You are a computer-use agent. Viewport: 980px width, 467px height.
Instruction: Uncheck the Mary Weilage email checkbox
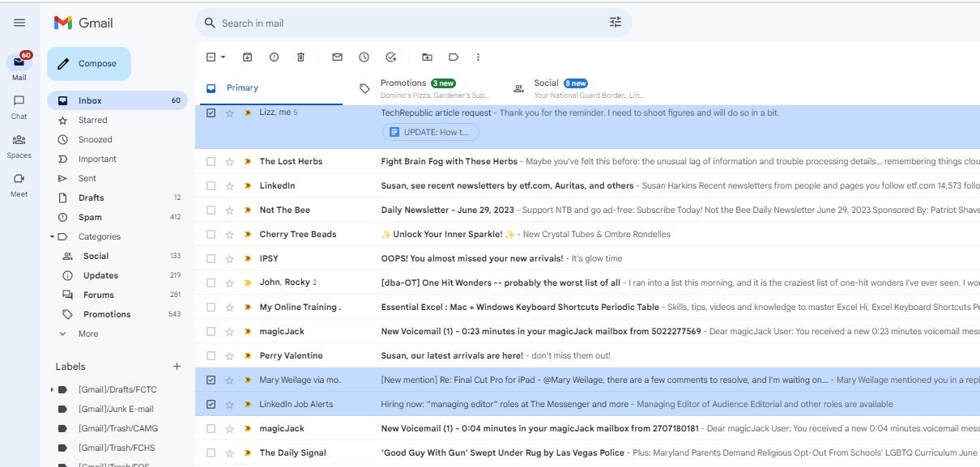(211, 380)
